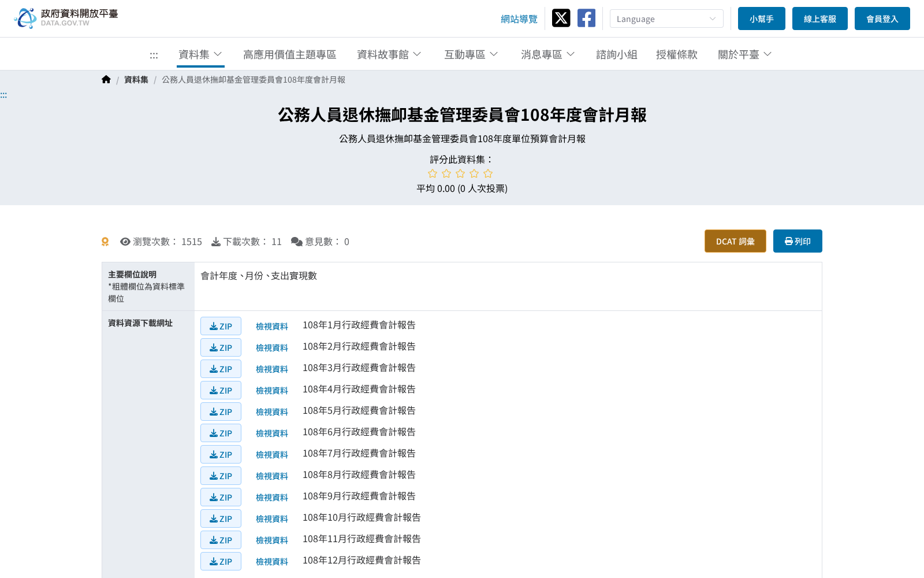Download ZIP for 108年2月 report
The image size is (924, 578).
pyautogui.click(x=221, y=347)
